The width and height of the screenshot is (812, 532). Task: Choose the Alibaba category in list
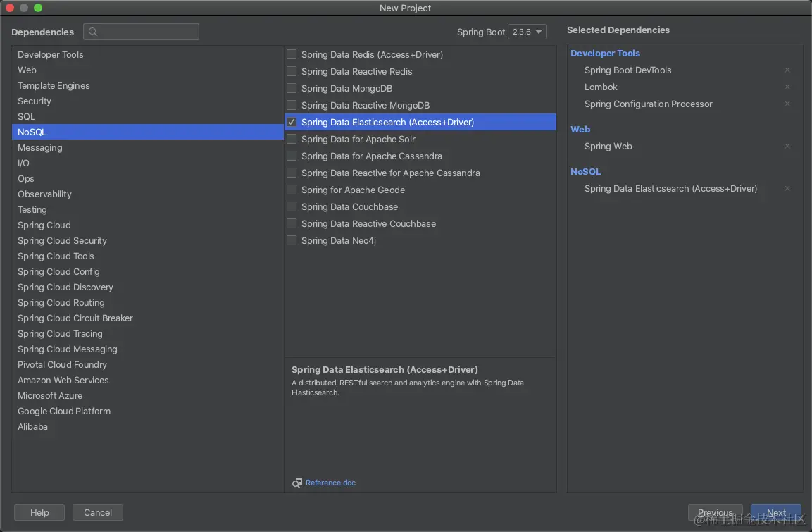coord(33,427)
